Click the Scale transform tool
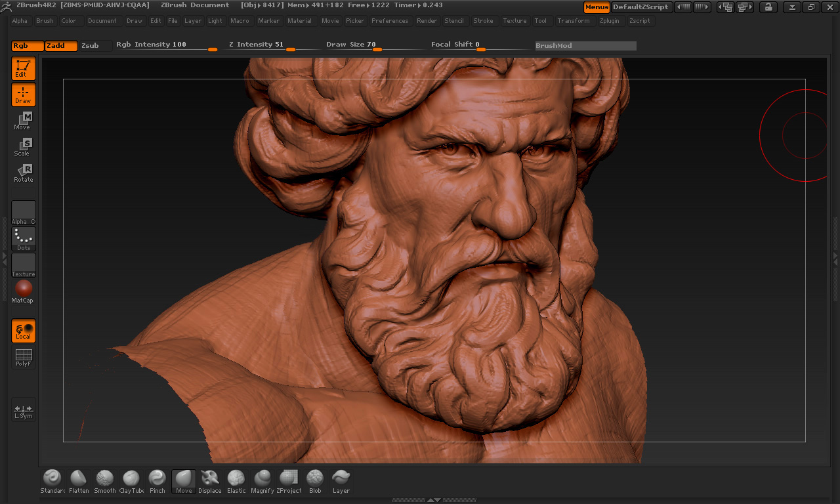 pos(24,147)
